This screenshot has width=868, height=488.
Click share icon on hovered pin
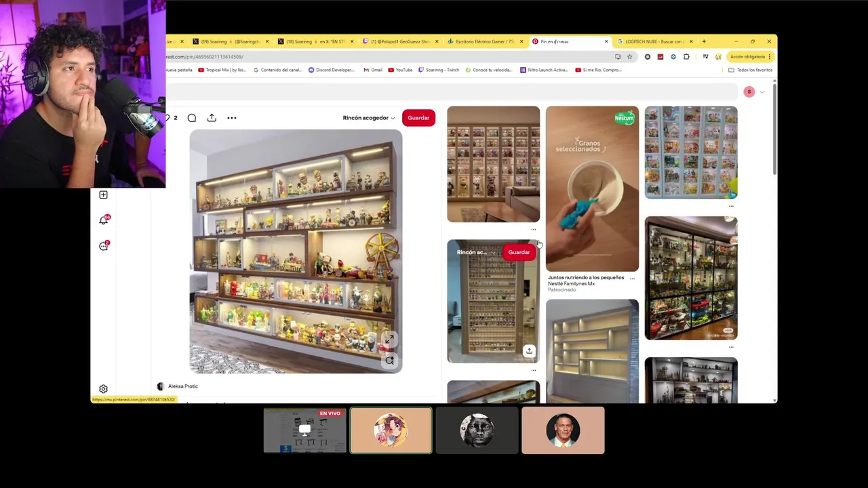529,351
